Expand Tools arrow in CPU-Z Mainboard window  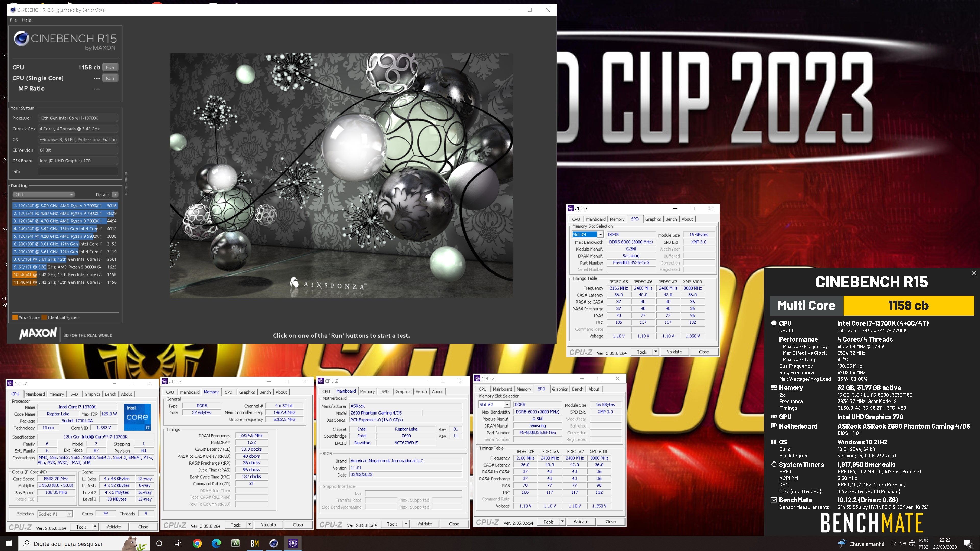click(x=406, y=524)
